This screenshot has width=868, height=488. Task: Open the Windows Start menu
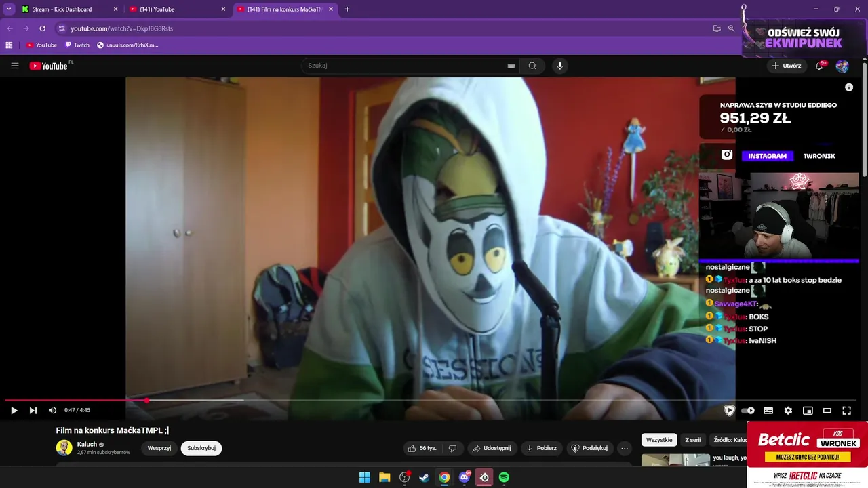click(x=365, y=477)
